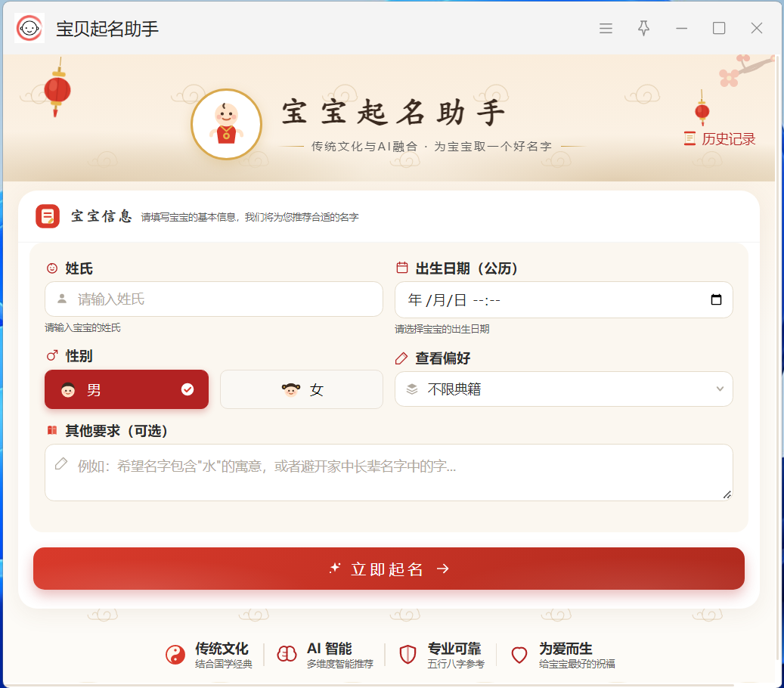
Task: Open 历史记录 history link
Action: (720, 139)
